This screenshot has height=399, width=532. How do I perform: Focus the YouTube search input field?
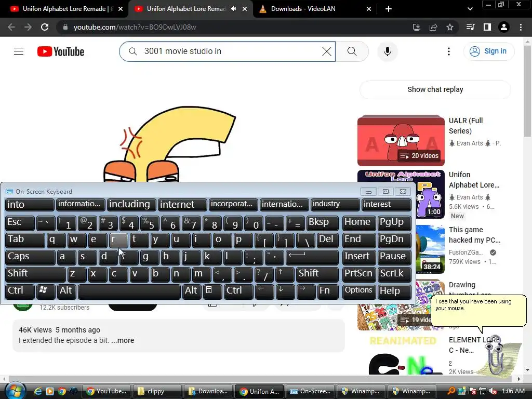228,51
